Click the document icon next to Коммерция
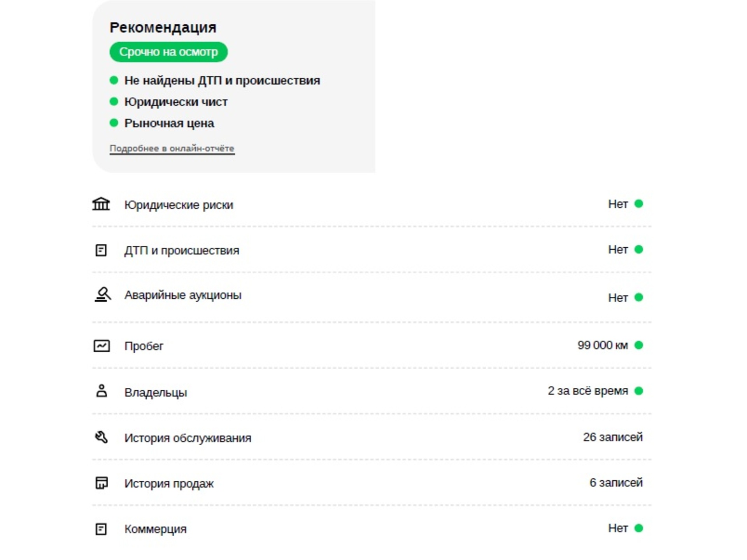 101,529
